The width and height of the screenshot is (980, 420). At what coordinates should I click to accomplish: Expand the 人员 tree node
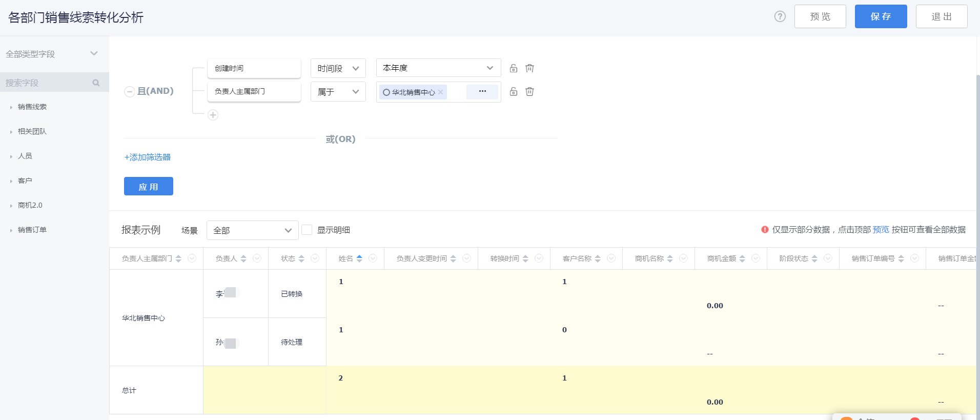tap(11, 156)
